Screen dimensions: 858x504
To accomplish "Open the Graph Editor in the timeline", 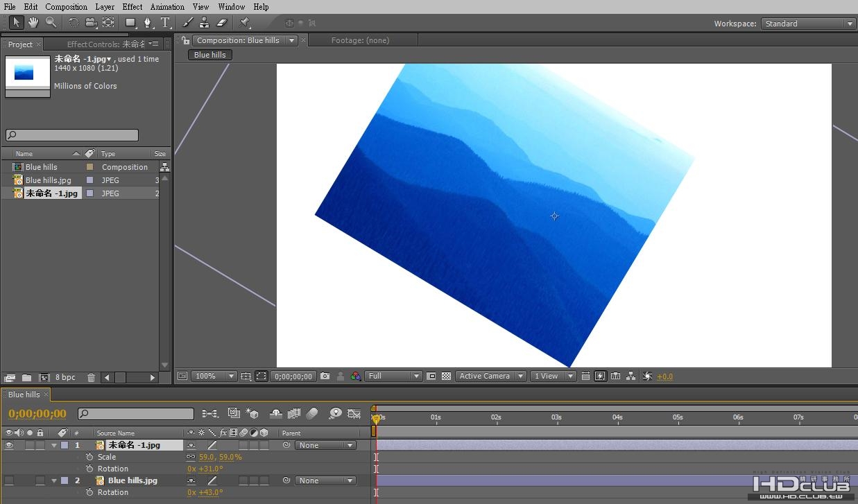I will [354, 414].
